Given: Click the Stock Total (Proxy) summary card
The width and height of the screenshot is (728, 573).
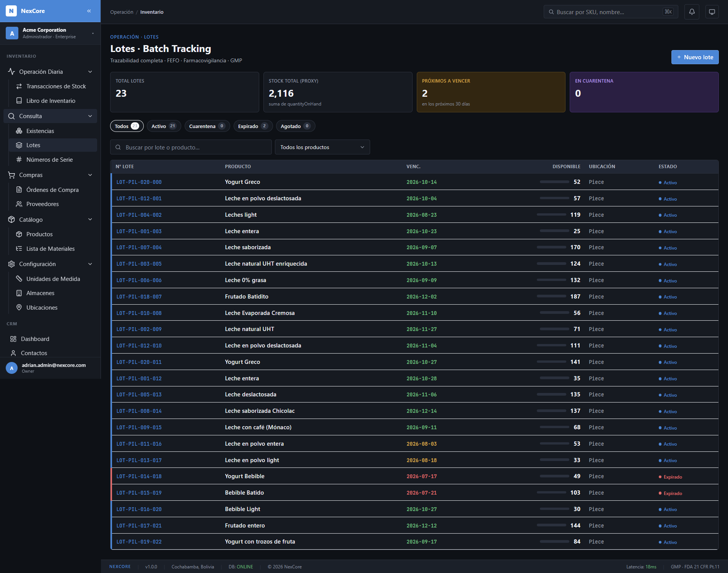Looking at the screenshot, I should [338, 92].
